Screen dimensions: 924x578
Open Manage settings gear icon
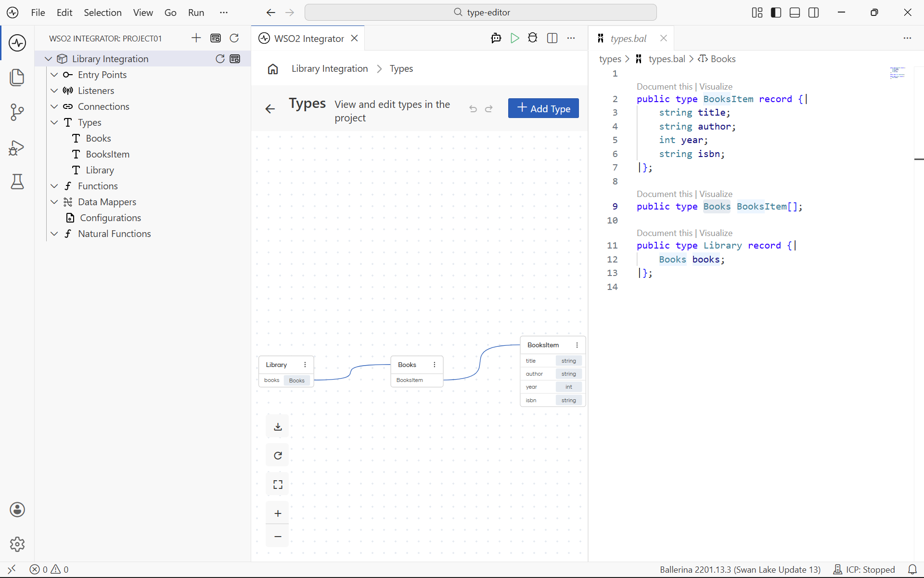point(17,544)
